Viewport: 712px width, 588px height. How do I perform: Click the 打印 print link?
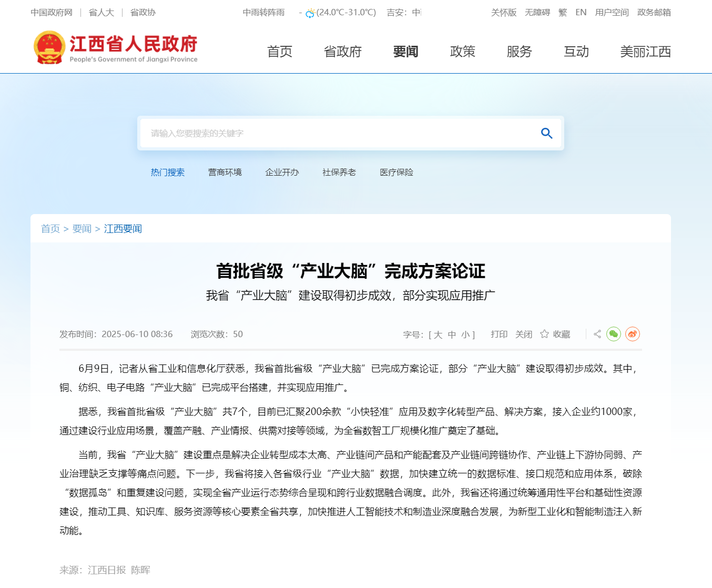pos(499,334)
